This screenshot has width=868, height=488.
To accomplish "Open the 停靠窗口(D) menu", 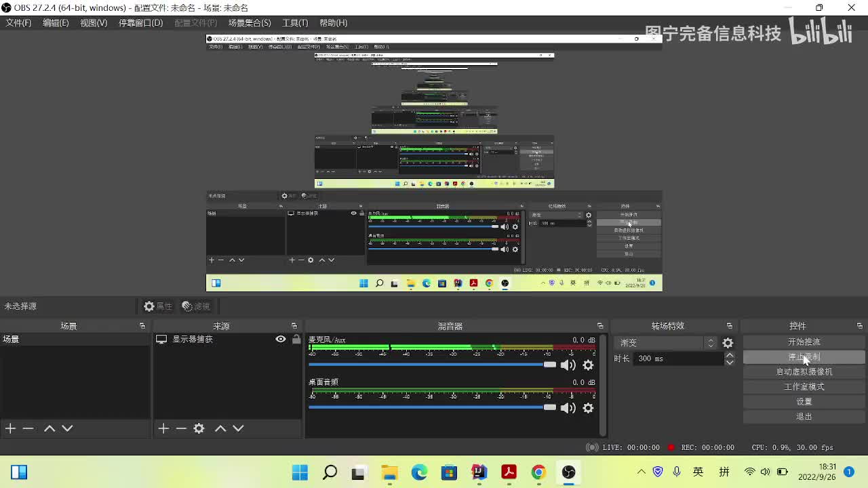I will coord(141,23).
